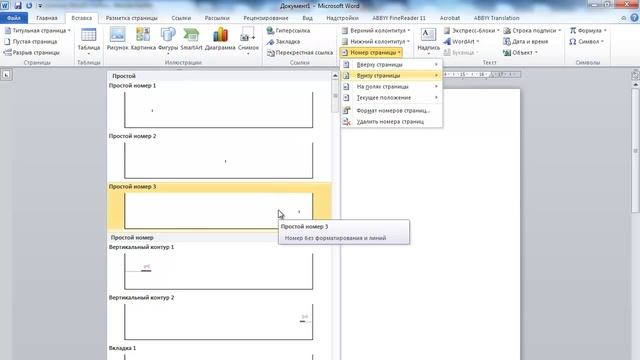
Task: Click the ribbon minimize caret icon
Action: (x=623, y=18)
